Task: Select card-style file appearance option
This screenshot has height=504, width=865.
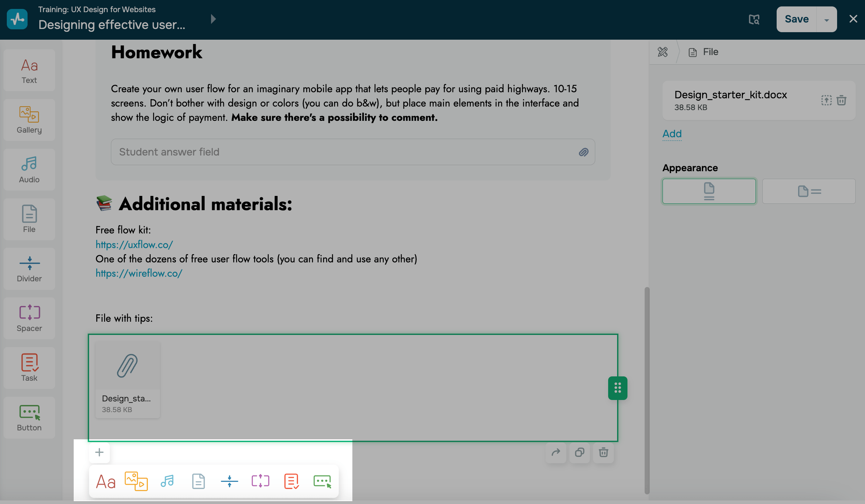Action: click(709, 191)
